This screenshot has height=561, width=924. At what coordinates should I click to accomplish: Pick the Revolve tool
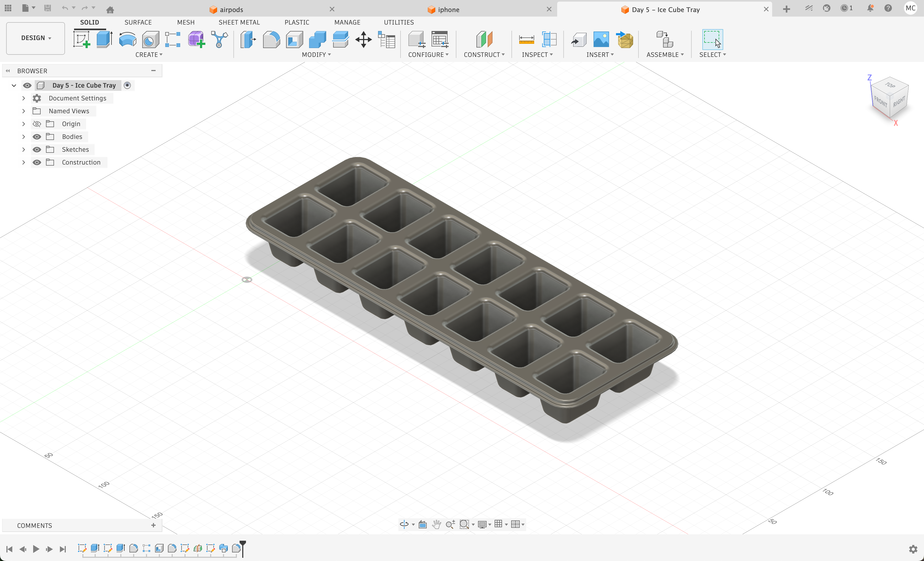128,39
